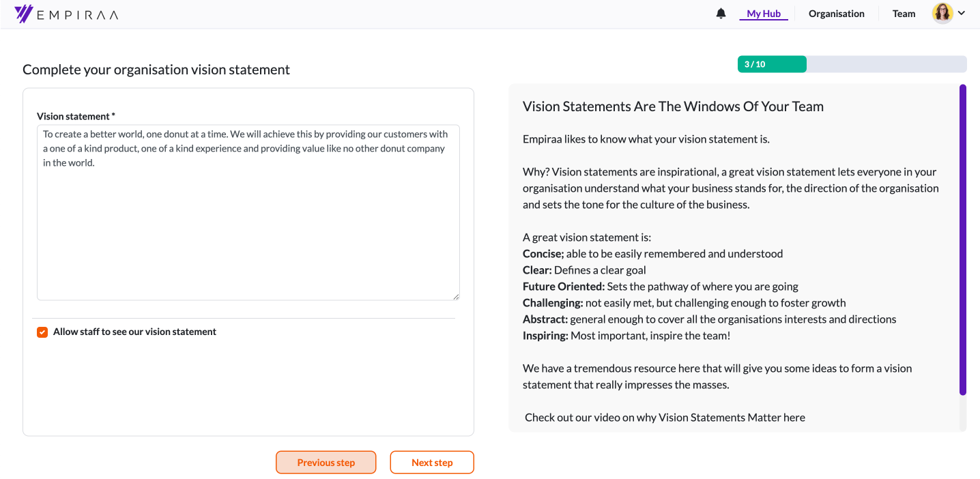Image resolution: width=980 pixels, height=479 pixels.
Task: Open the Team menu item
Action: coord(904,14)
